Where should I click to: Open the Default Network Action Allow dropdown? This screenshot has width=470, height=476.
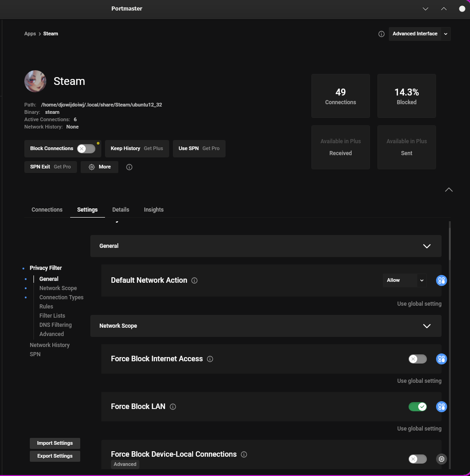(x=404, y=280)
